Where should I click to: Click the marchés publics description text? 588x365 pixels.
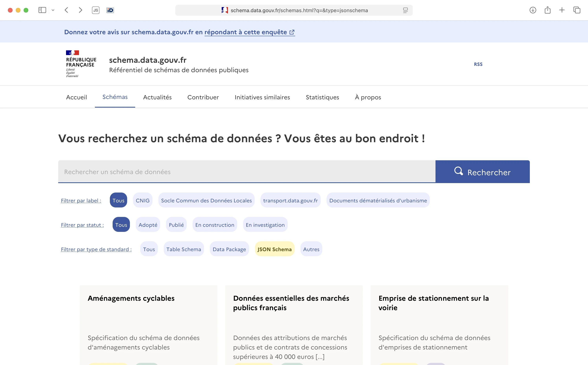coord(290,347)
